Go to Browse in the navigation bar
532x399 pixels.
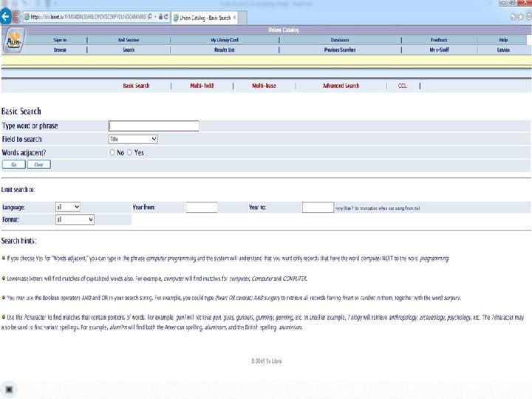point(60,50)
